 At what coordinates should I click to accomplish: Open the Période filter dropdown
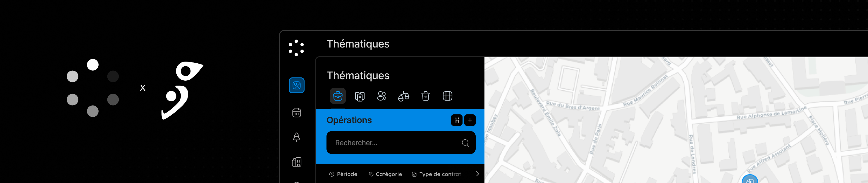[343, 174]
